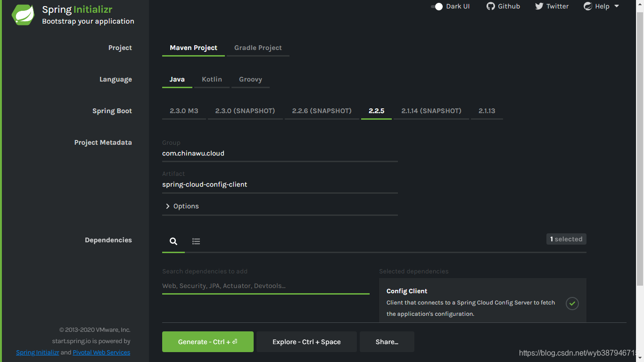This screenshot has width=644, height=362.
Task: Click the Github text link
Action: point(509,6)
